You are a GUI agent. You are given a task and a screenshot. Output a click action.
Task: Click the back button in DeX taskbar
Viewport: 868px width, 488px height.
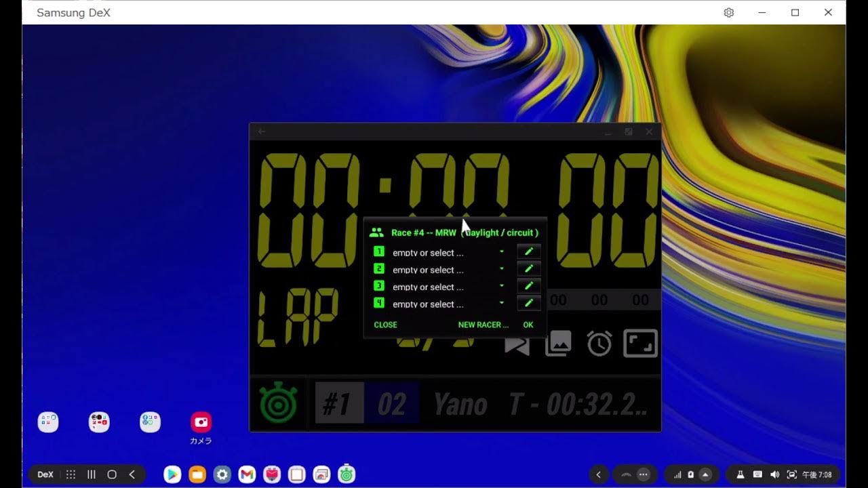(132, 474)
